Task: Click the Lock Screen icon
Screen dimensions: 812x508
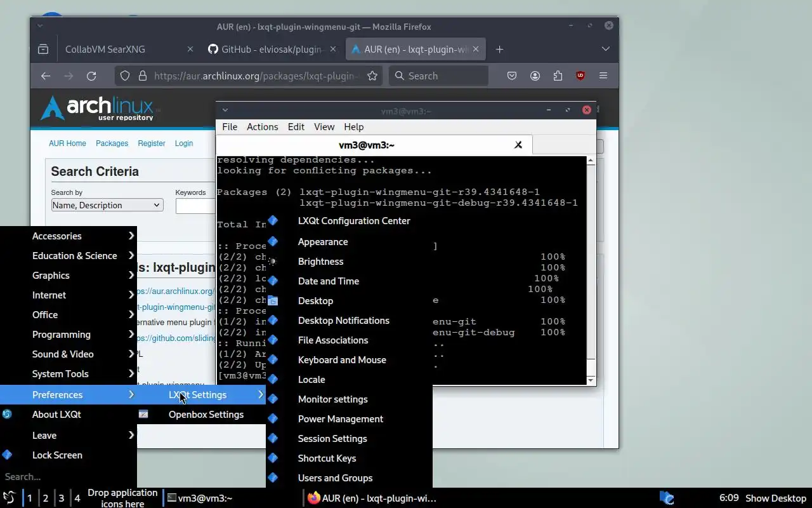Action: tap(7, 455)
